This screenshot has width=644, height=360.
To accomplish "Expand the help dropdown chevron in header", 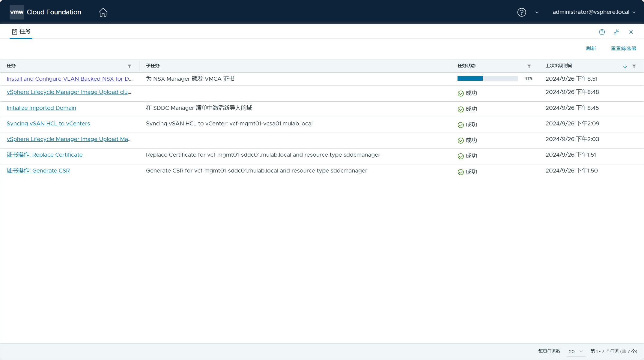I will pyautogui.click(x=537, y=12).
